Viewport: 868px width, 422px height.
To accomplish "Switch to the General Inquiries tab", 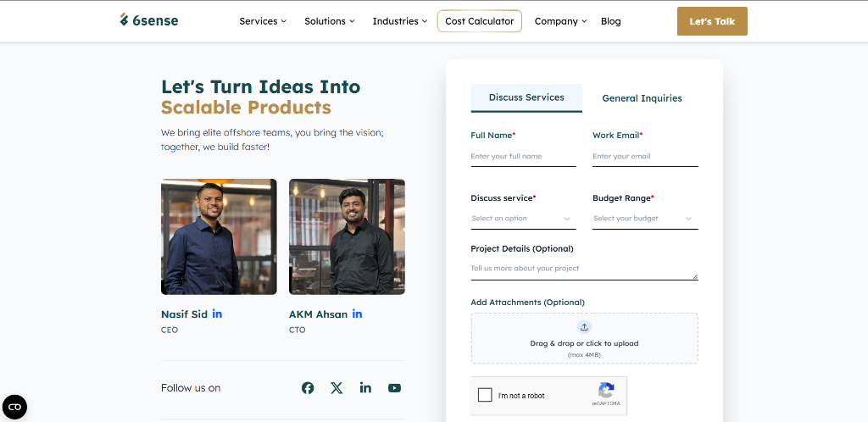I will pos(643,98).
